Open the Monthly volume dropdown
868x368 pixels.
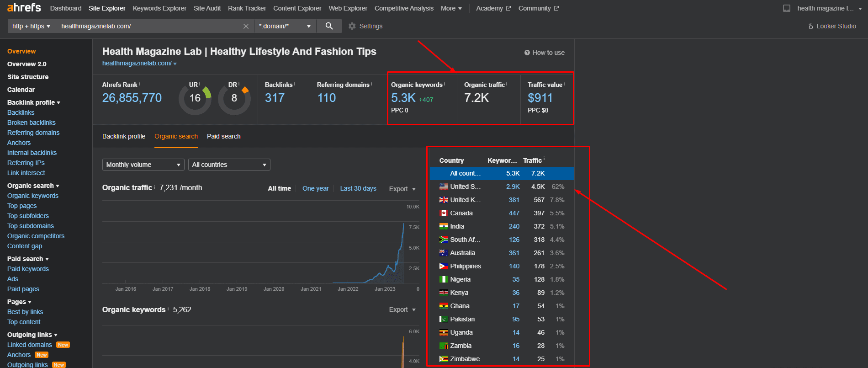(143, 165)
